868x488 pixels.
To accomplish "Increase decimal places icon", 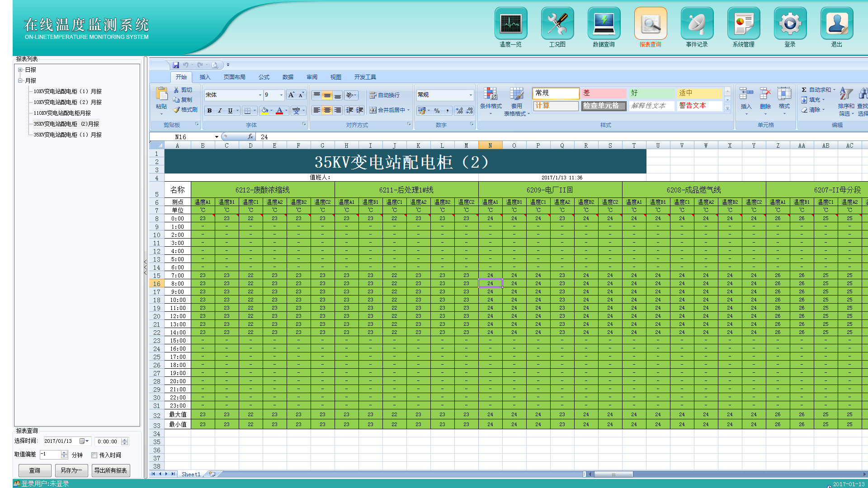I will click(x=459, y=110).
